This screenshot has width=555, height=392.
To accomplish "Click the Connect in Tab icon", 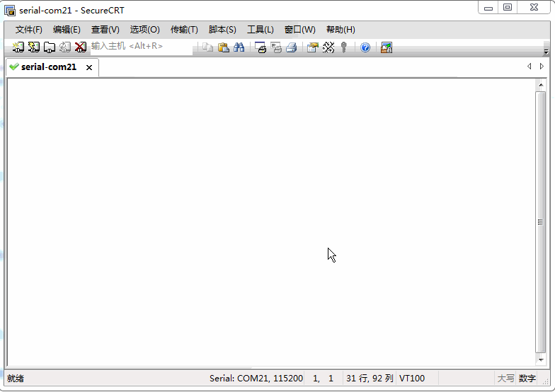I will point(50,47).
